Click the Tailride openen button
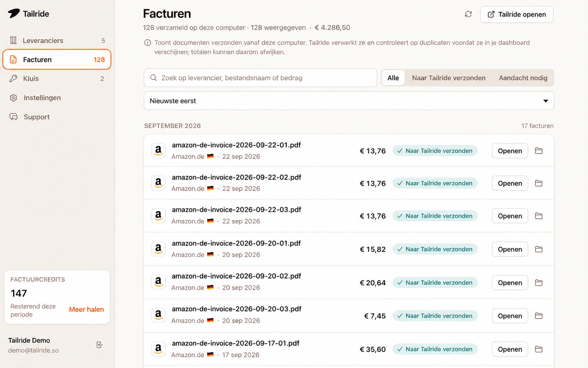 click(517, 14)
